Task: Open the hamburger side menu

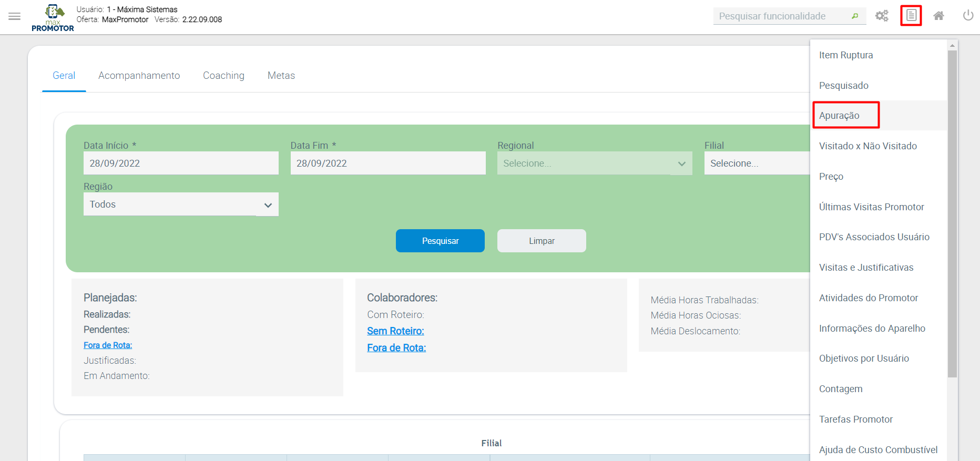Action: pyautogui.click(x=15, y=16)
